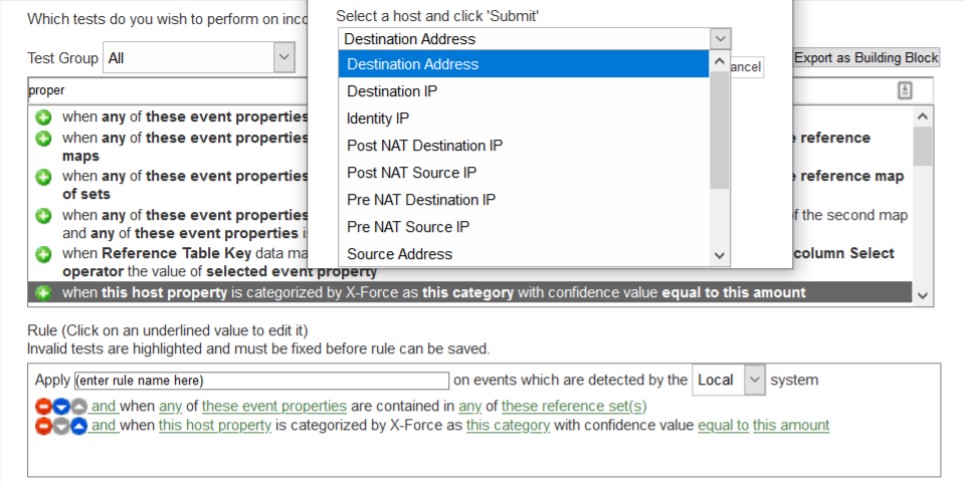Select 'Destination IP' from the host list

tap(392, 91)
